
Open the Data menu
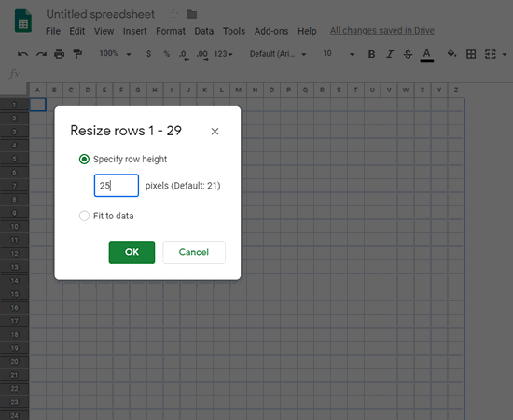click(204, 31)
